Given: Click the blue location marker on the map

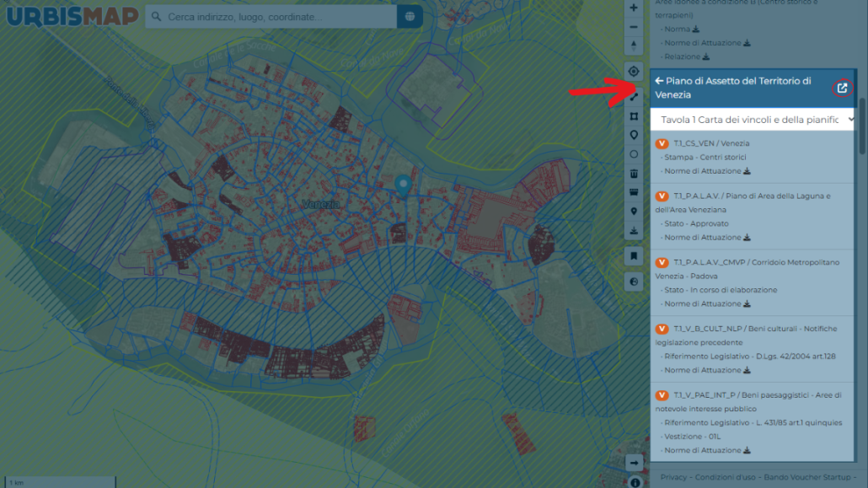Looking at the screenshot, I should (x=403, y=185).
